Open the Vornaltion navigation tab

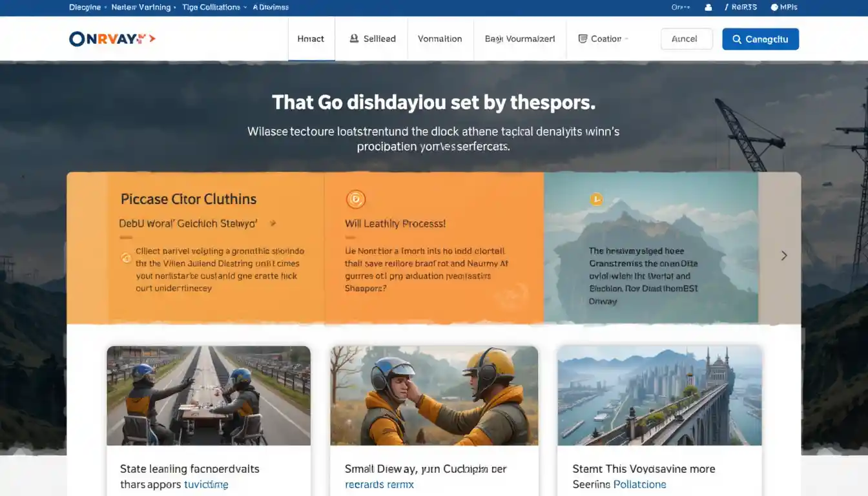click(440, 39)
